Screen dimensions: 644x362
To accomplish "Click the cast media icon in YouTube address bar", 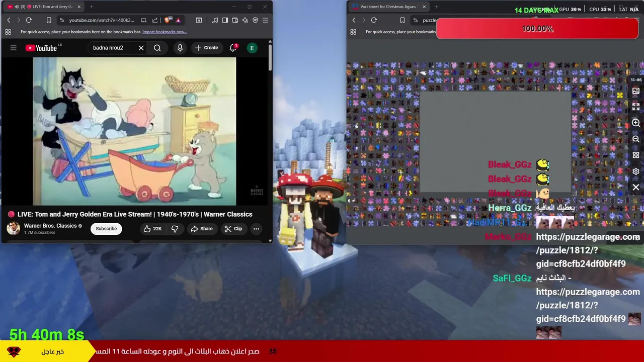I will [x=143, y=20].
